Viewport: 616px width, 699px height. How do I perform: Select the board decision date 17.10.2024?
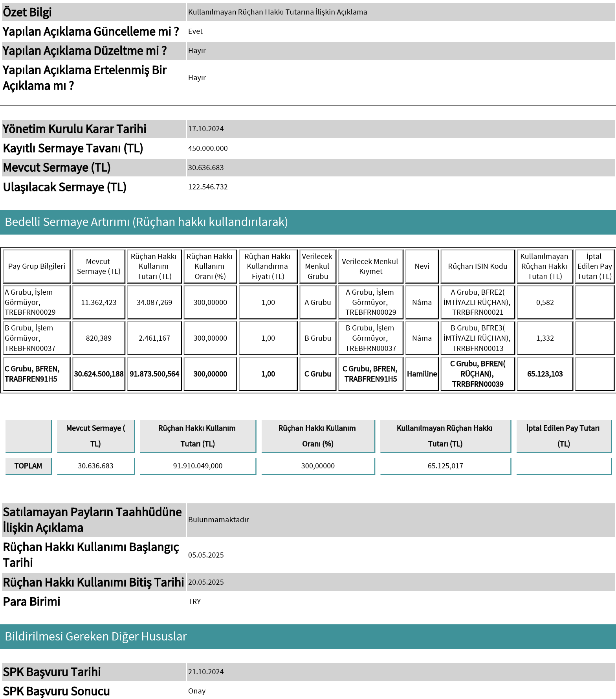click(206, 129)
